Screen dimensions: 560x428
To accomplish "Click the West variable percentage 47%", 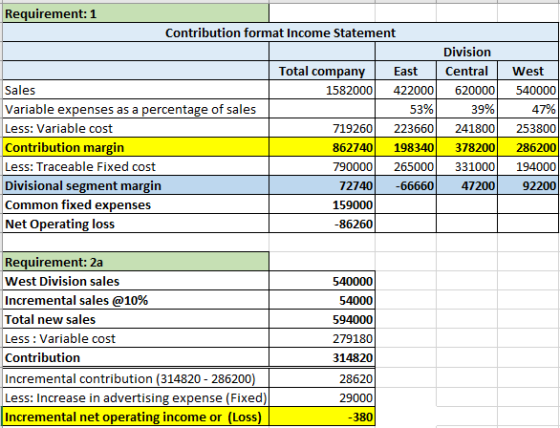I will coord(528,109).
